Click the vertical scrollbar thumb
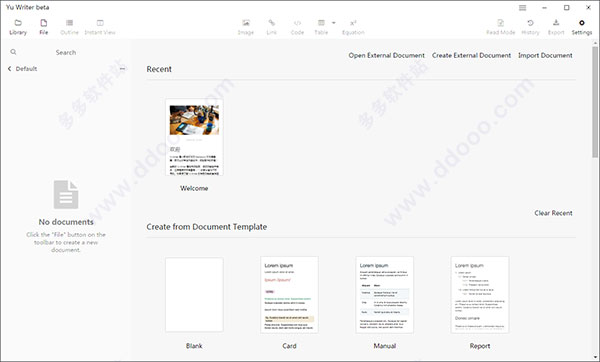Screen dimensions: 600x362 coord(595,101)
